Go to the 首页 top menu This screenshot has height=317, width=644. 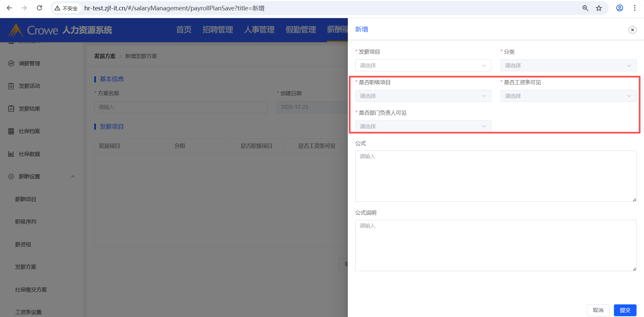click(x=184, y=30)
